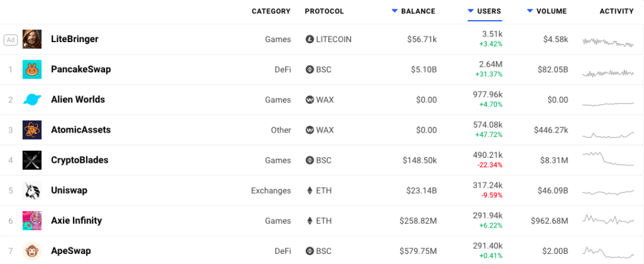644x264 pixels.
Task: Click the CryptoBlades crossed swords icon
Action: [32, 160]
